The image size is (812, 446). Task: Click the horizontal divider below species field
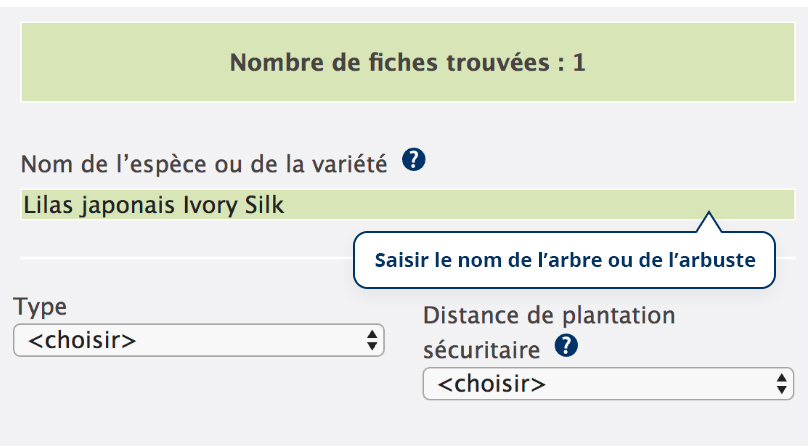tap(180, 258)
